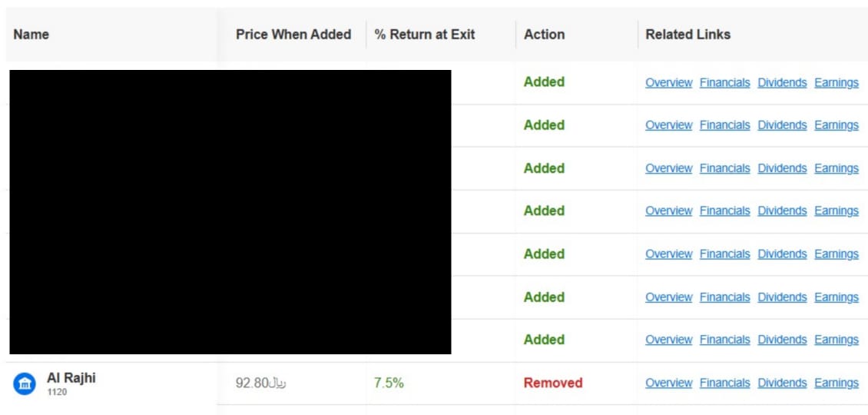
Task: Open the Al Rajhi stock name
Action: (71, 378)
